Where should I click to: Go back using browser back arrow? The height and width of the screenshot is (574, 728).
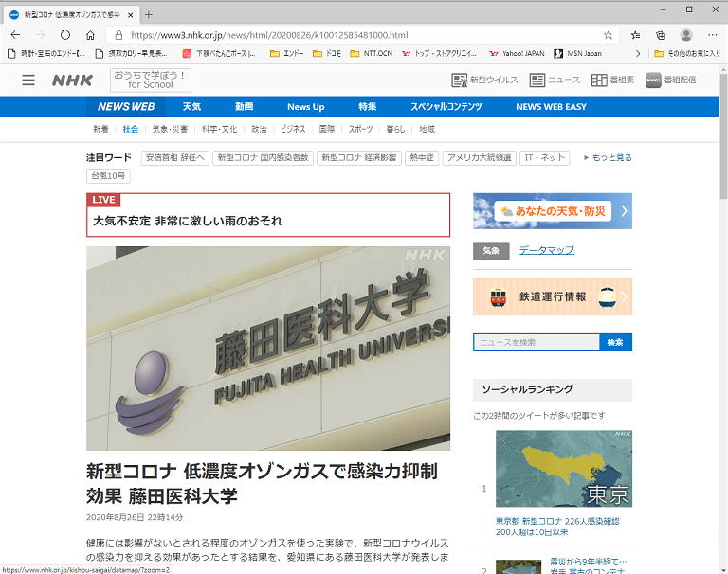[15, 35]
